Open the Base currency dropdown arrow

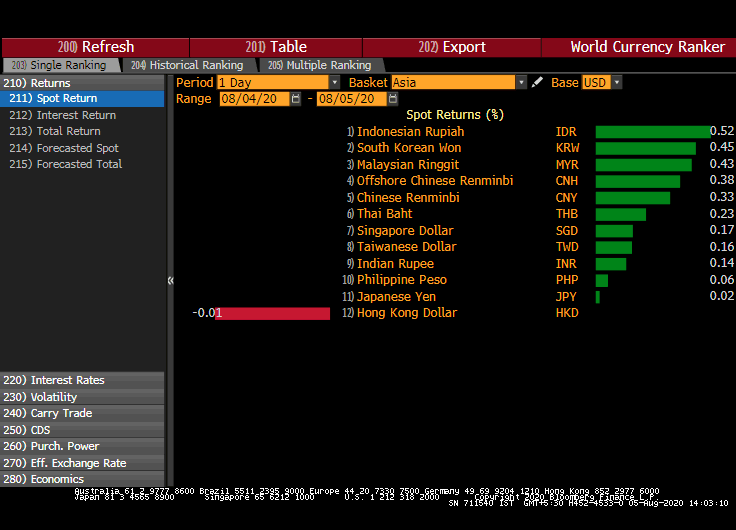616,83
